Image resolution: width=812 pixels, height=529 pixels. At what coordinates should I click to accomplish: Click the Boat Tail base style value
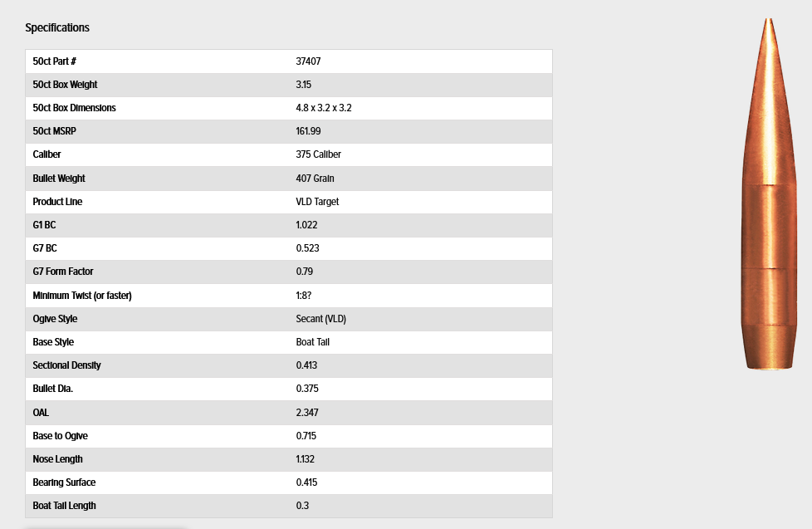pos(313,342)
